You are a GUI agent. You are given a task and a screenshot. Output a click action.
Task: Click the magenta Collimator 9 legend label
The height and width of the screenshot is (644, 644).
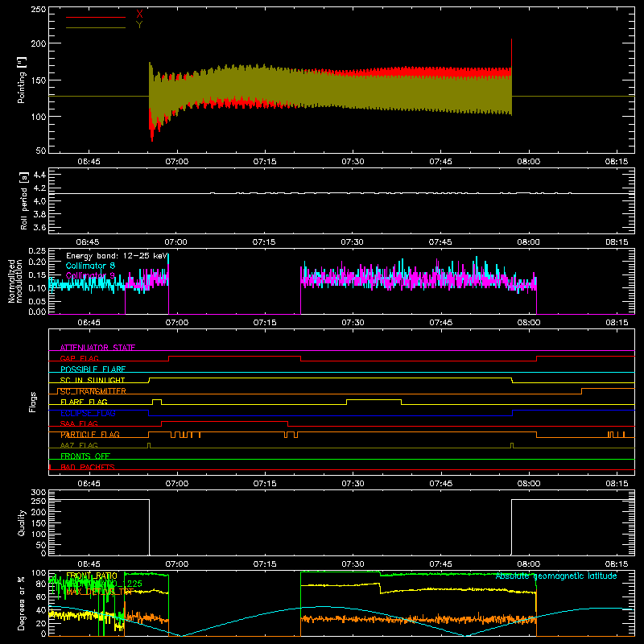[90, 275]
